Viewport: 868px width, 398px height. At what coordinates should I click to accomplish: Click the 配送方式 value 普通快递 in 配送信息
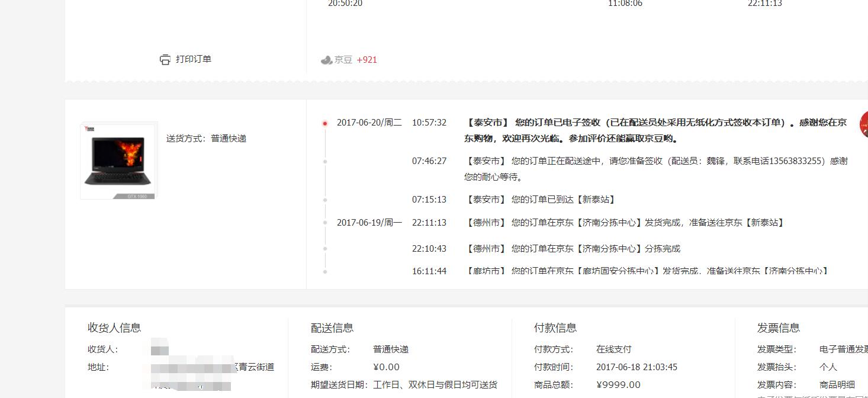tap(391, 349)
